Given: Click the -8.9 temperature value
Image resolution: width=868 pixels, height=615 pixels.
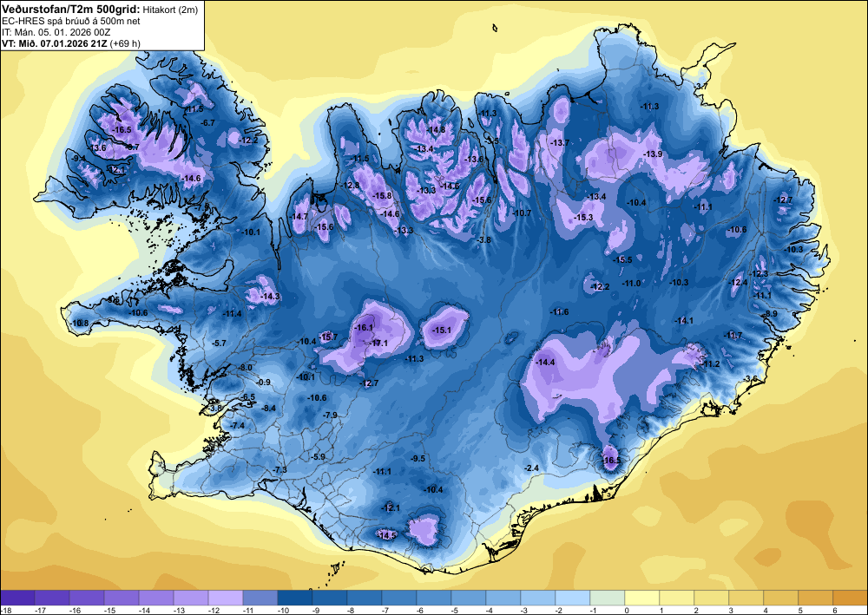Looking at the screenshot, I should [x=771, y=314].
